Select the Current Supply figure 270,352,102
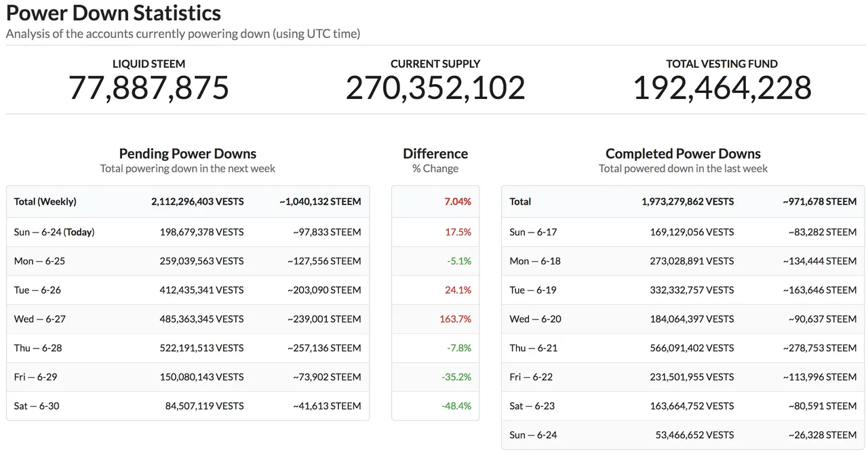Viewport: 868px width, 455px height. point(435,88)
